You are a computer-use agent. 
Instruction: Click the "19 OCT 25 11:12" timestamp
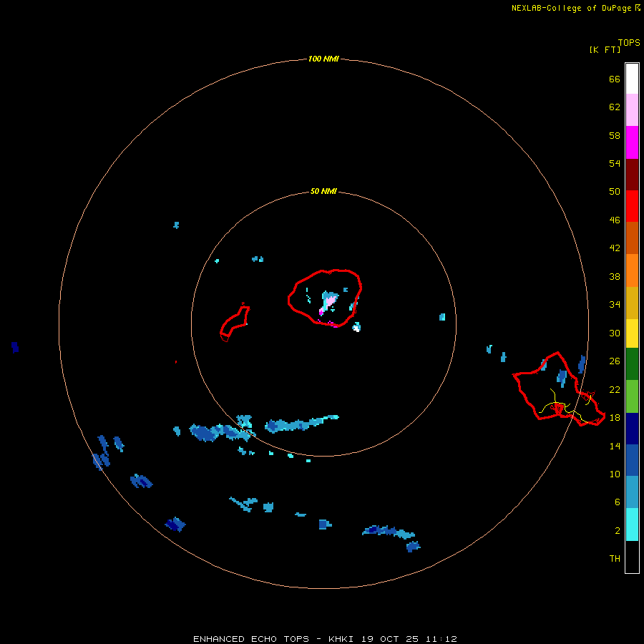pyautogui.click(x=409, y=639)
